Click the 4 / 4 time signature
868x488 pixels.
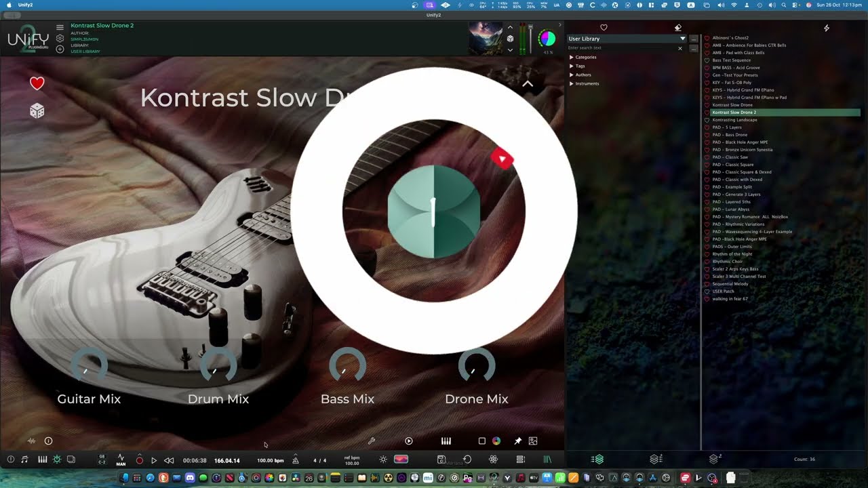click(x=319, y=460)
